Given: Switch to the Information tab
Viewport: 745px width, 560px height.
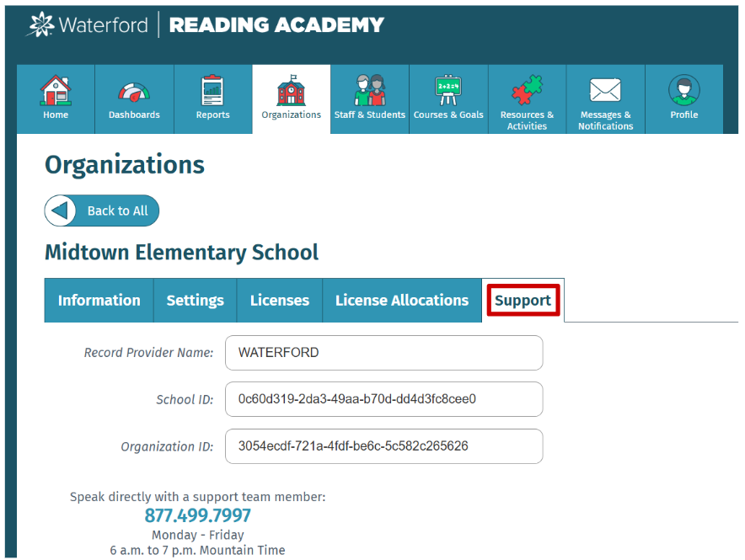Looking at the screenshot, I should pyautogui.click(x=99, y=301).
